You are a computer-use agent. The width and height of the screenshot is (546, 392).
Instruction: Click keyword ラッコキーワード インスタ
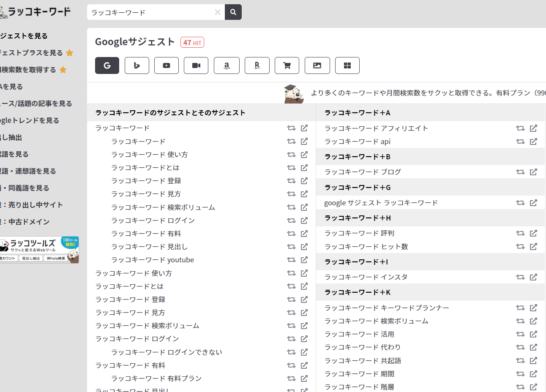[x=366, y=277]
